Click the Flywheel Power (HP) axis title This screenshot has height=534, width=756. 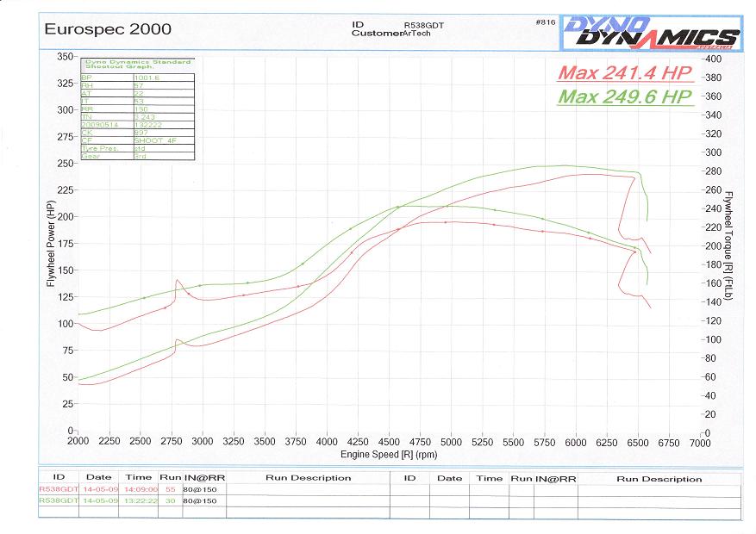(x=49, y=245)
